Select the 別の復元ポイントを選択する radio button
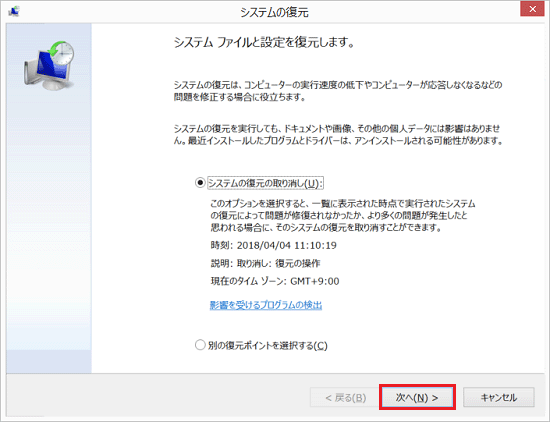 (200, 345)
